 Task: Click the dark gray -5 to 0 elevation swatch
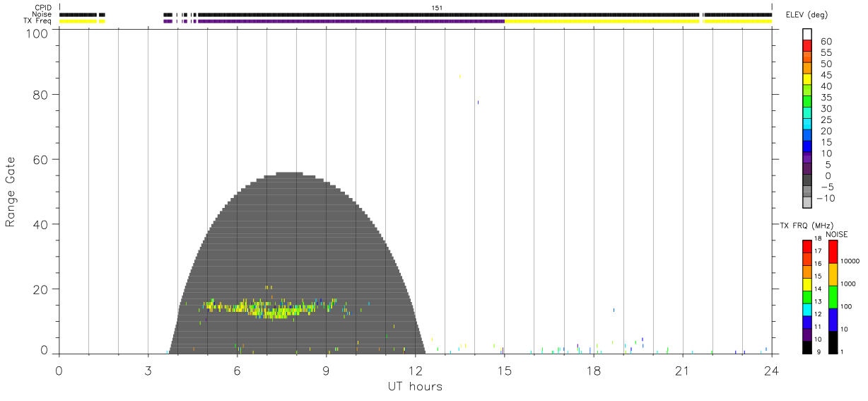pos(807,180)
